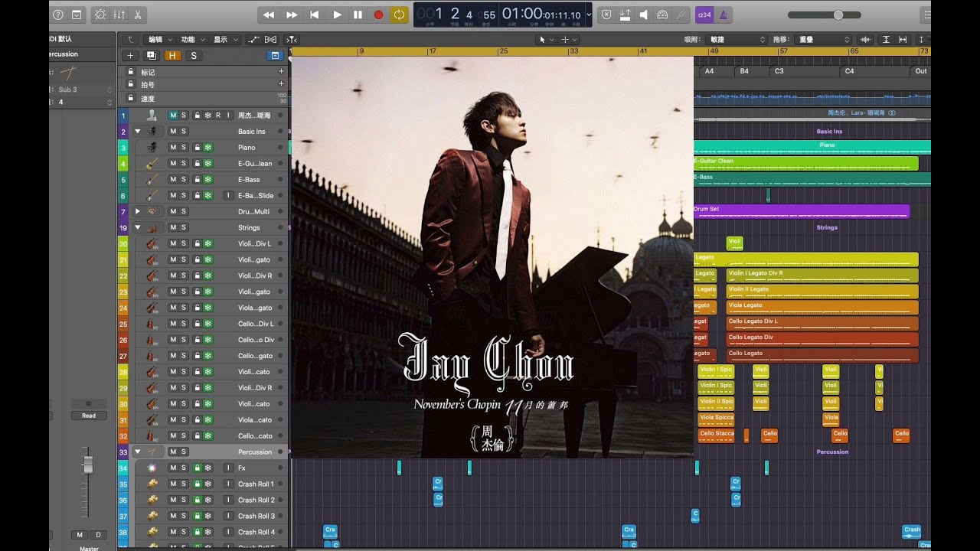This screenshot has height=551, width=980.
Task: Open the 吸附 snap mode dropdown
Action: point(737,39)
